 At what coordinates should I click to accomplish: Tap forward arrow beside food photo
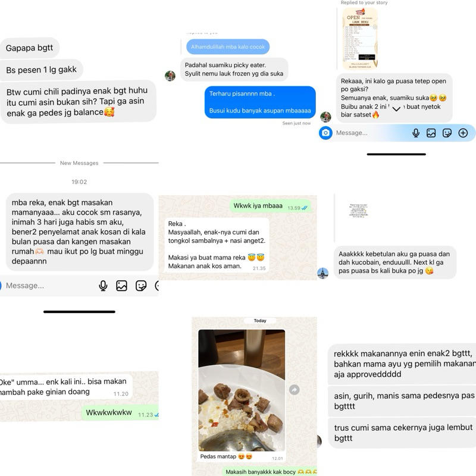point(294,390)
